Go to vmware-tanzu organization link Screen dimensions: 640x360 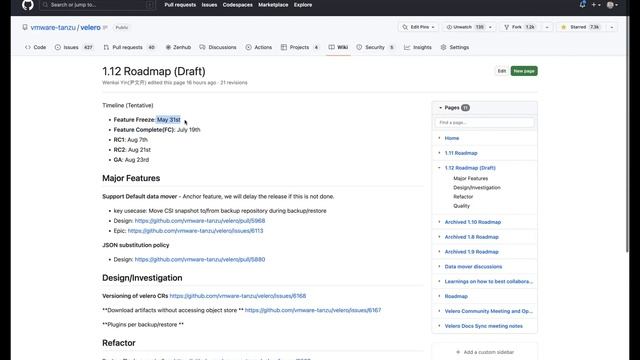click(53, 27)
